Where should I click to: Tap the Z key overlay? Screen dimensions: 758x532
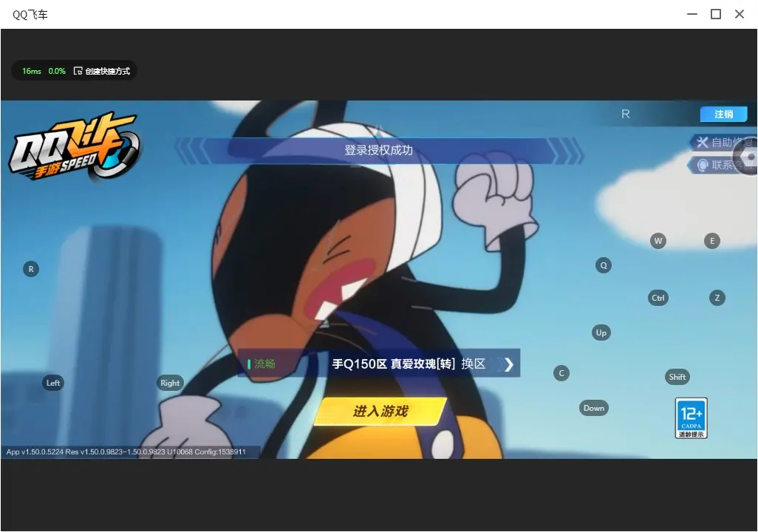pyautogui.click(x=717, y=298)
